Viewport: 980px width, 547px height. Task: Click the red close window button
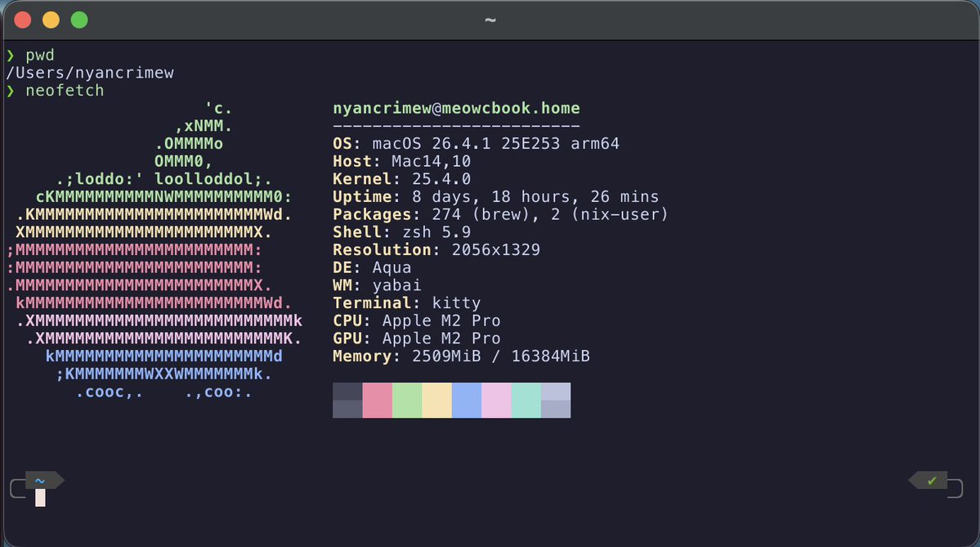point(23,20)
